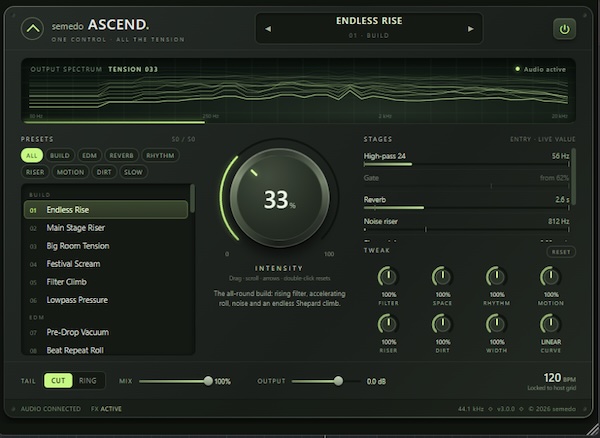Click the FX ACTIVE status label
The image size is (600, 438).
(x=106, y=409)
